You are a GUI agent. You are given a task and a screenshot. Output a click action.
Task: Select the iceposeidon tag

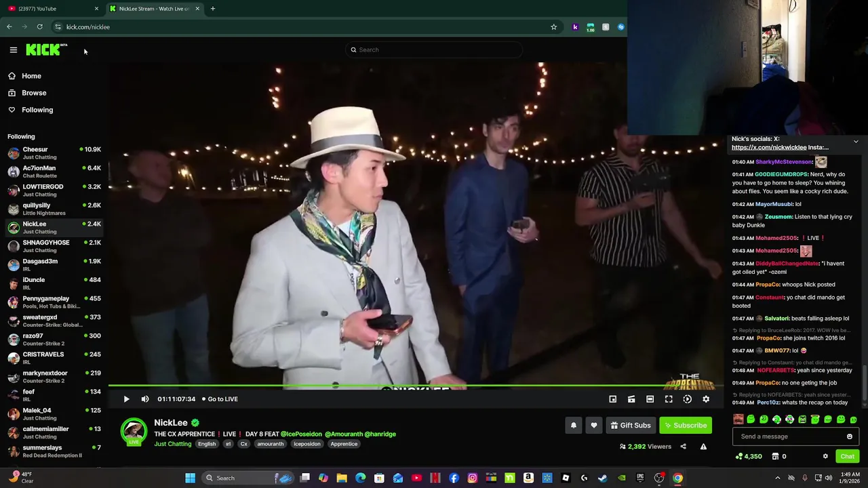coord(307,444)
